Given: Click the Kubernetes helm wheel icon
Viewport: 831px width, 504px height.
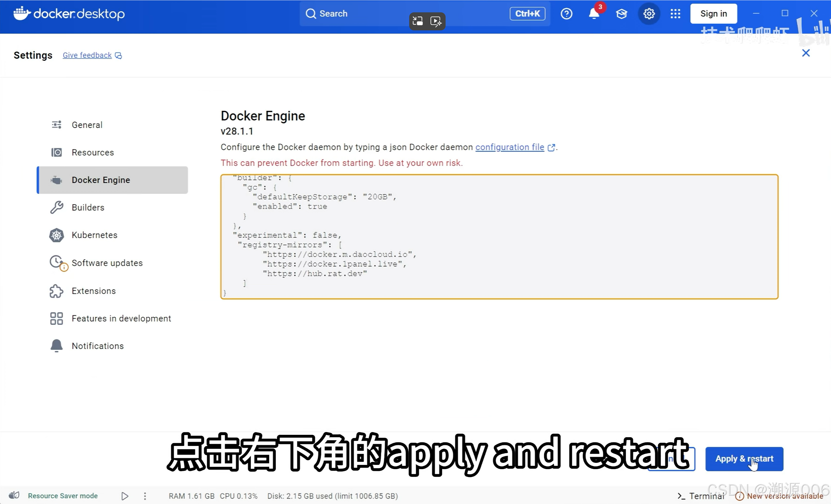Looking at the screenshot, I should point(56,235).
